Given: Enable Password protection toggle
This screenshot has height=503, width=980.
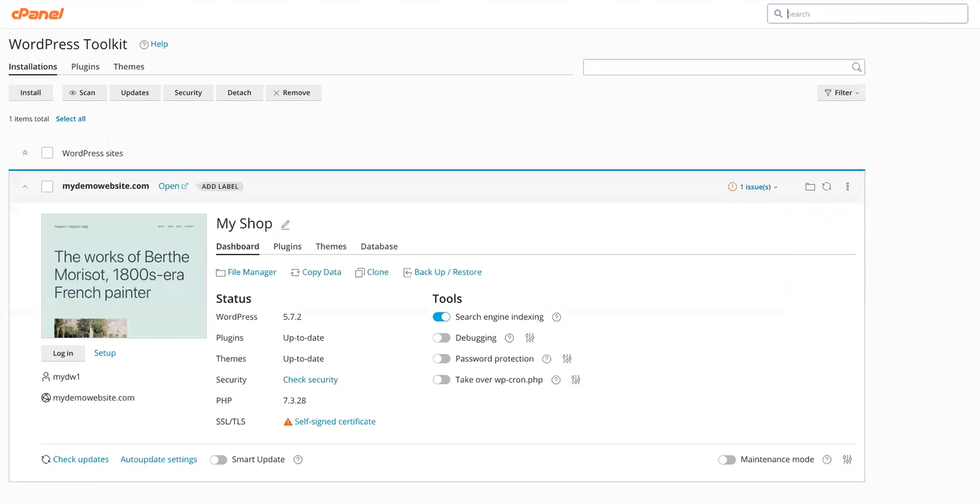Looking at the screenshot, I should 441,359.
